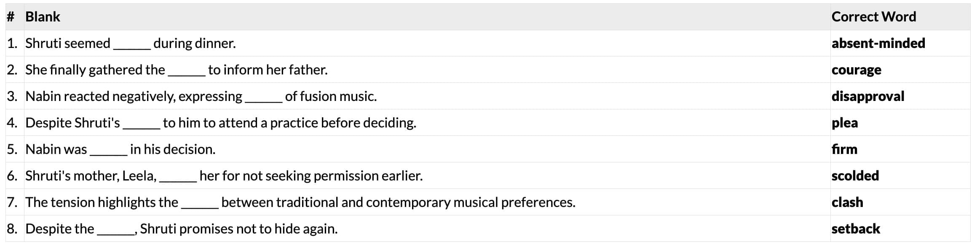Image resolution: width=980 pixels, height=244 pixels.
Task: Select the answer word "setback"
Action: [855, 229]
